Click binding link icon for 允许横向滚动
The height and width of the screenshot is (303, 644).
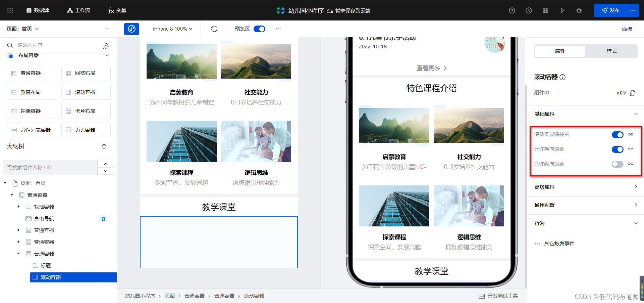631,149
